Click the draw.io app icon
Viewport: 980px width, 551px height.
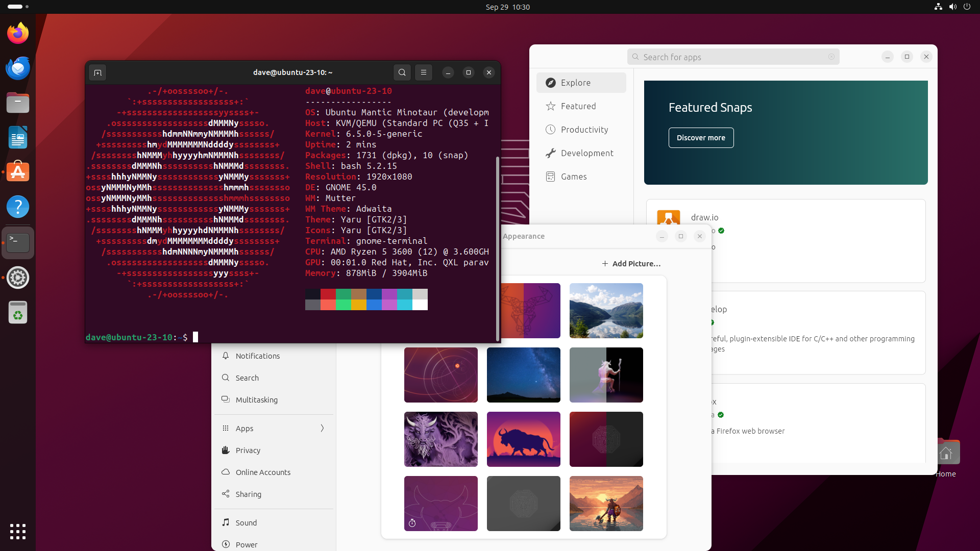669,218
